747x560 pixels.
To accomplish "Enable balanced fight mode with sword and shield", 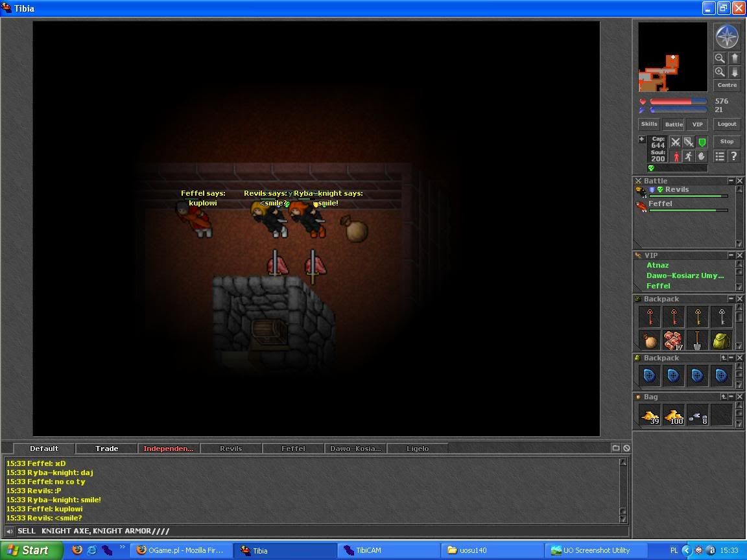I will (689, 142).
